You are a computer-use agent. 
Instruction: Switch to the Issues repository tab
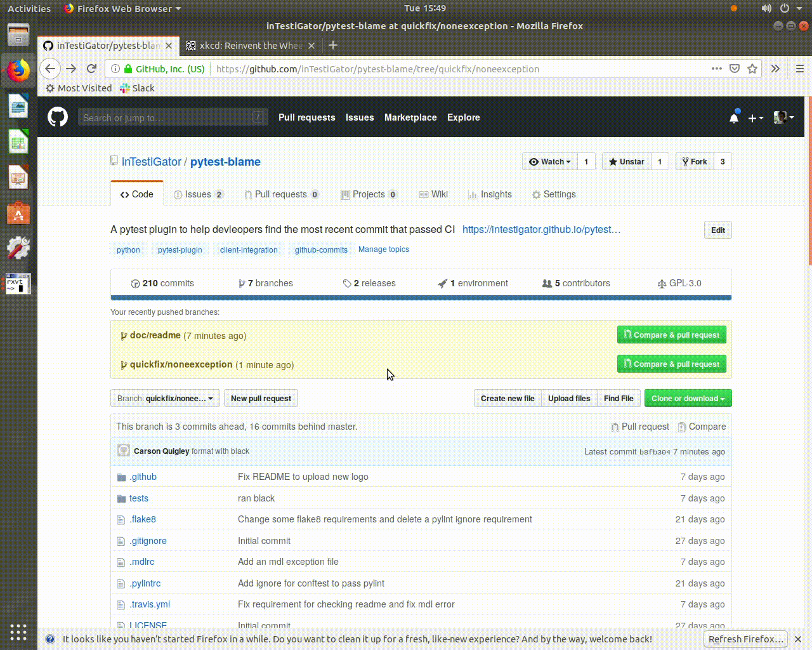(199, 194)
